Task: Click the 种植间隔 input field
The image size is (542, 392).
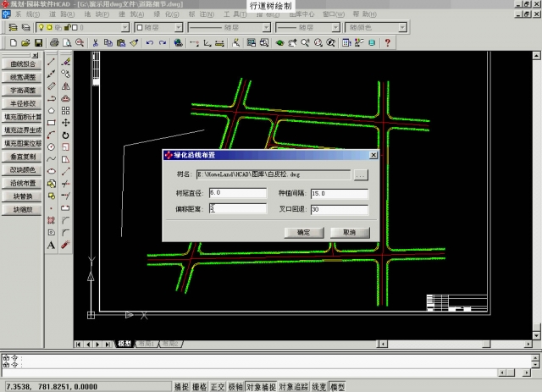Action: click(x=339, y=193)
